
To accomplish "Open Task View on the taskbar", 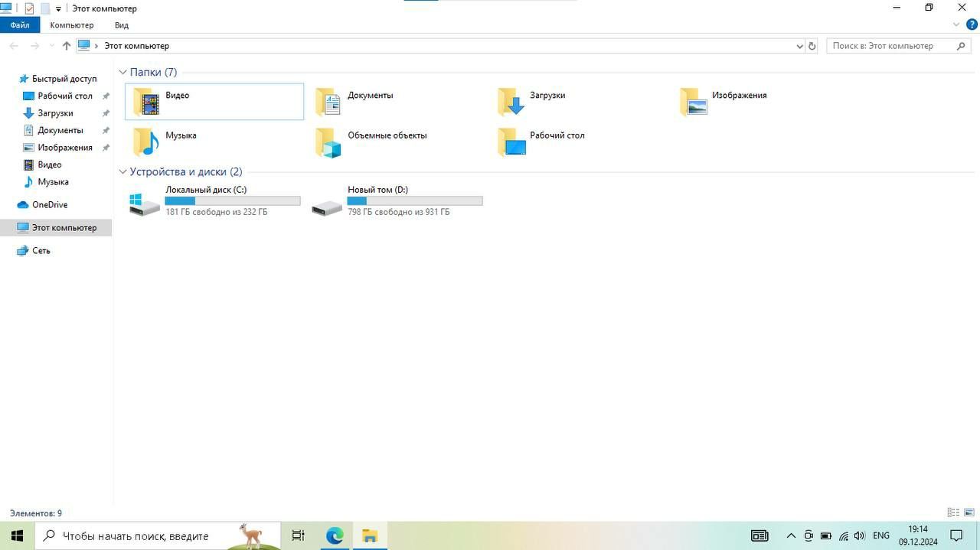I will point(299,535).
